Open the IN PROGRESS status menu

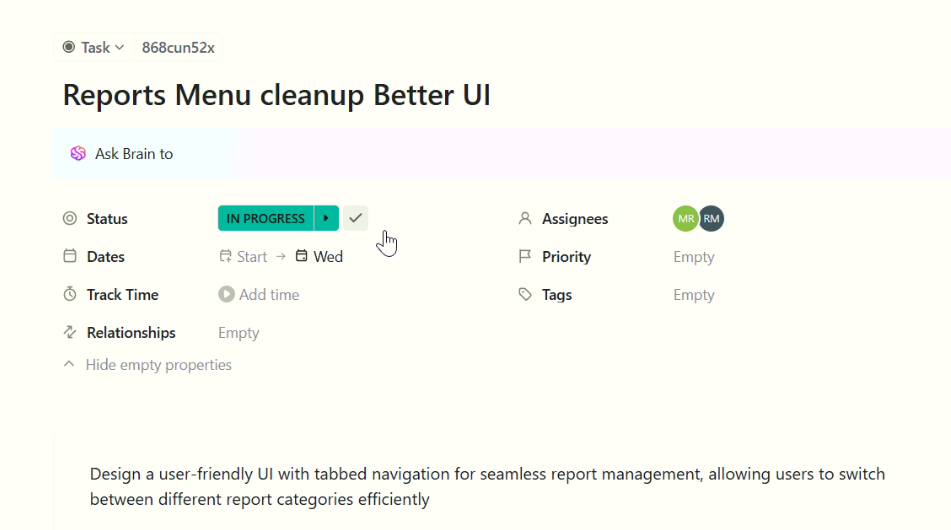265,218
